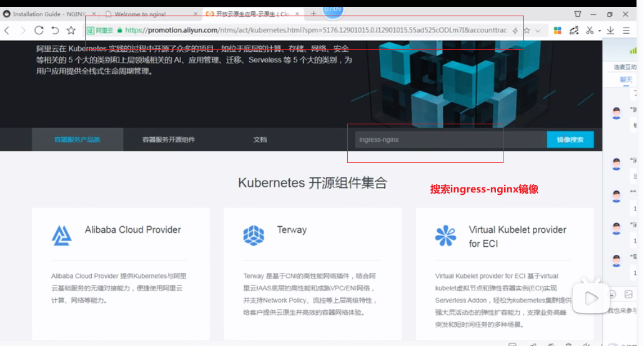
Task: Select the 容器服务产品族 page tab
Action: [x=77, y=139]
